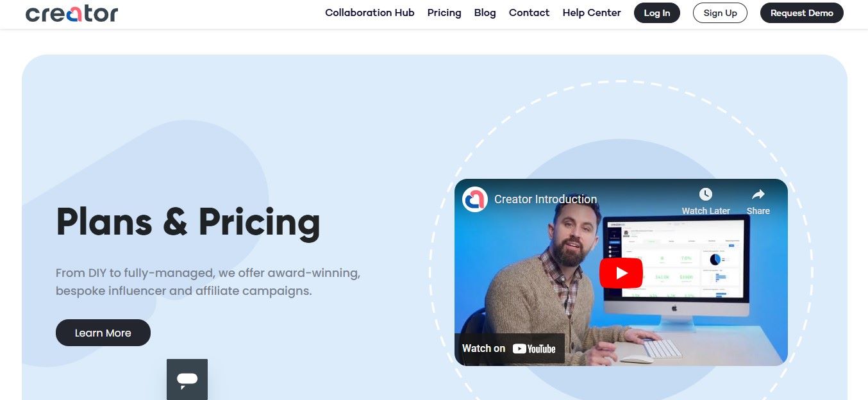Click the Creator Introduction video title
Viewport: 868px width, 400px height.
[546, 199]
